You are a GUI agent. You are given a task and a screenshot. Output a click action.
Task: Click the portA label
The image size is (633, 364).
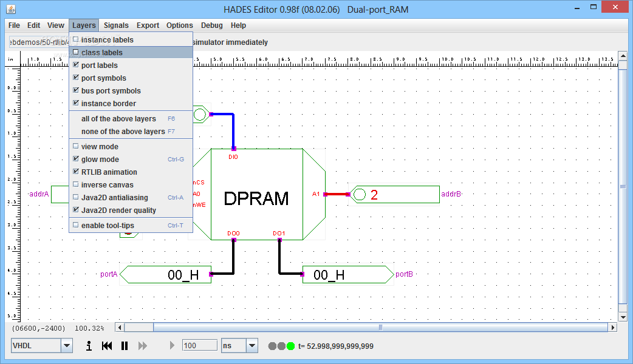pyautogui.click(x=109, y=274)
